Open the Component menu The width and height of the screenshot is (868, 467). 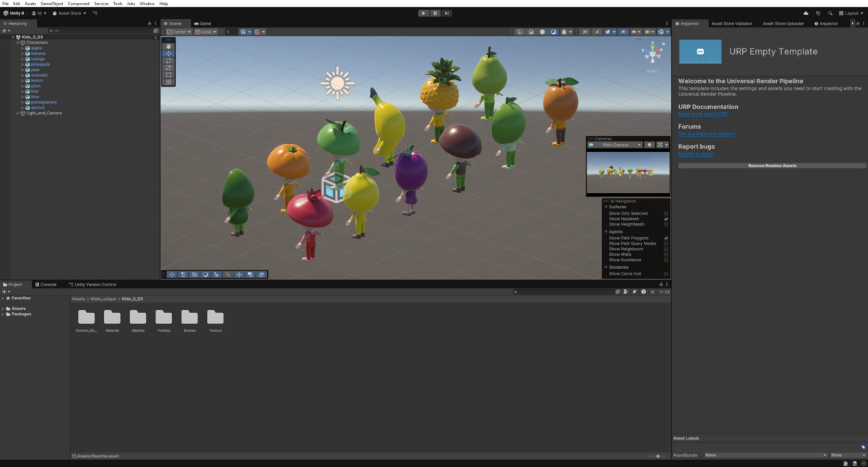(79, 4)
